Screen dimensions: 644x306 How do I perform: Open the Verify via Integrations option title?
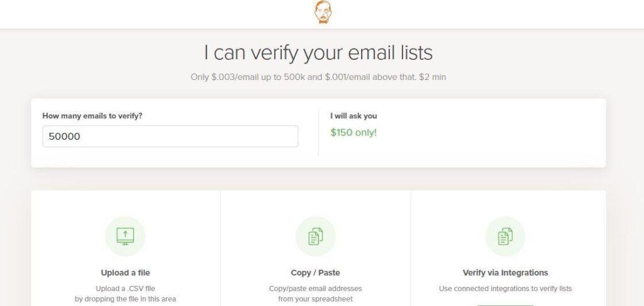[505, 273]
